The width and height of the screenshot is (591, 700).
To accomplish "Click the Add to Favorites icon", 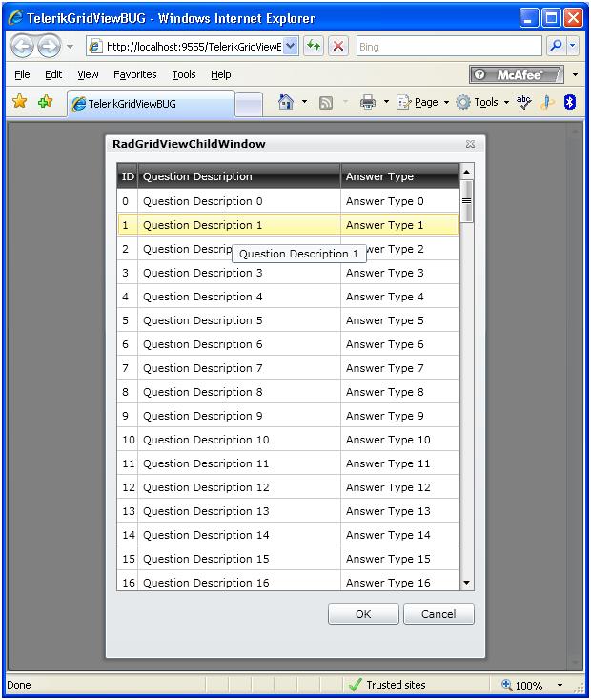I will [45, 102].
